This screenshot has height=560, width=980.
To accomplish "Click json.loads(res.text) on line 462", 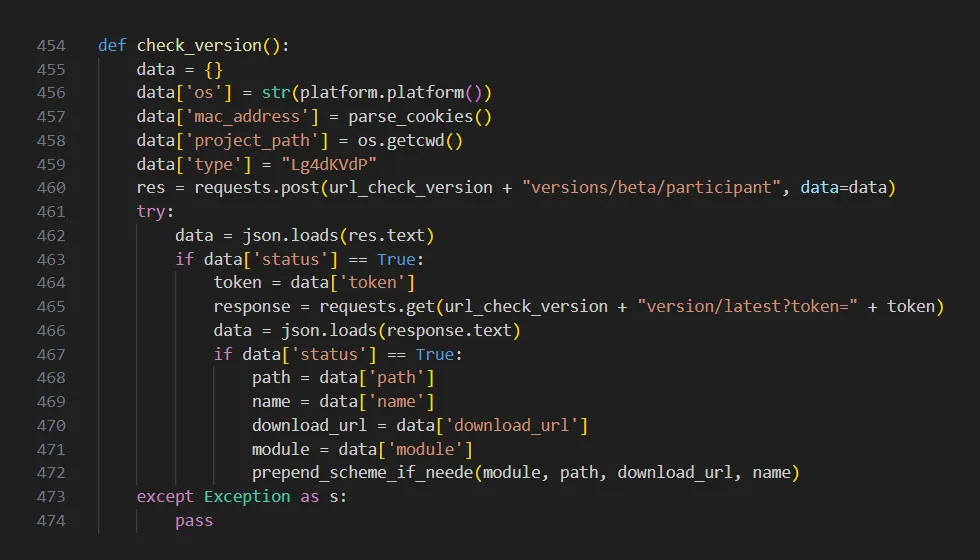I will click(338, 236).
